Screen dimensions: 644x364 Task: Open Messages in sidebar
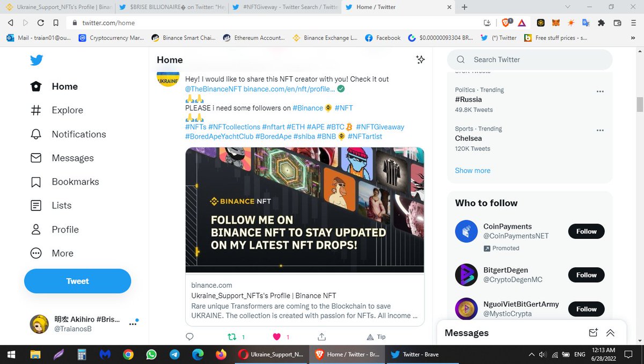62,158
